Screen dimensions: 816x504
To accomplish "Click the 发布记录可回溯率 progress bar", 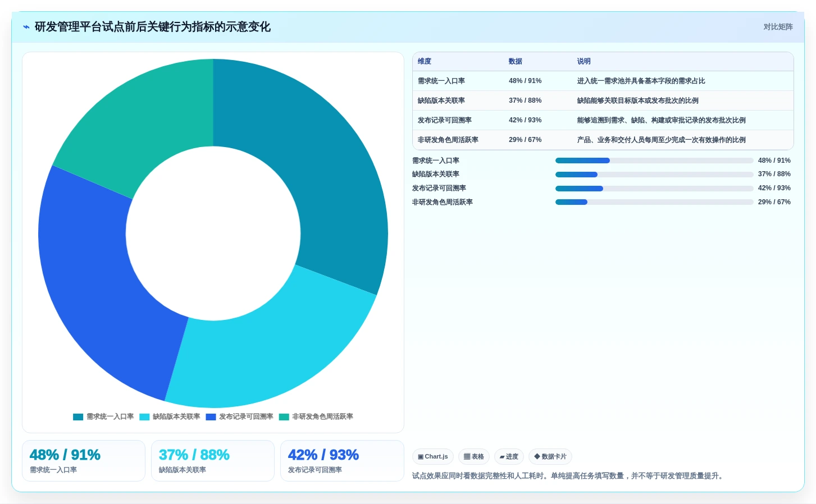I will click(654, 189).
